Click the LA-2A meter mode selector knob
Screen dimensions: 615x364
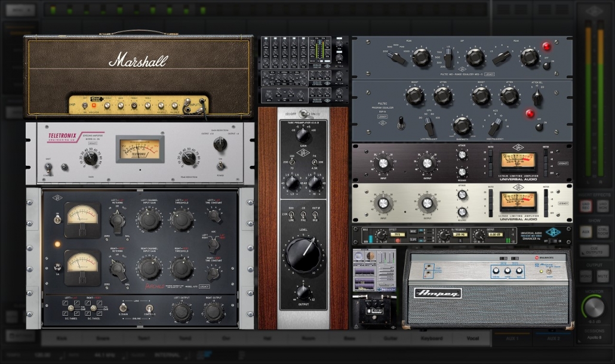point(220,144)
